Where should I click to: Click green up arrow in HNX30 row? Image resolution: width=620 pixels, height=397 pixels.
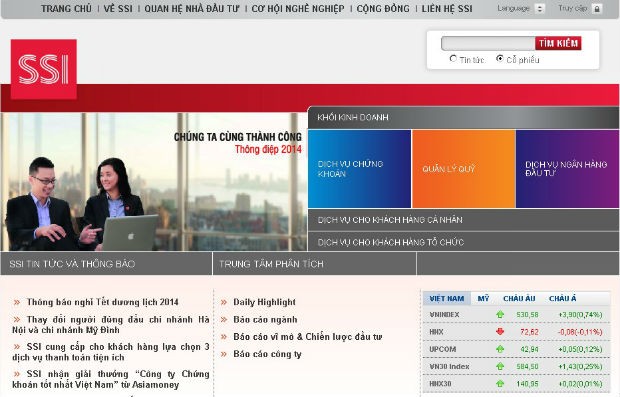click(500, 384)
